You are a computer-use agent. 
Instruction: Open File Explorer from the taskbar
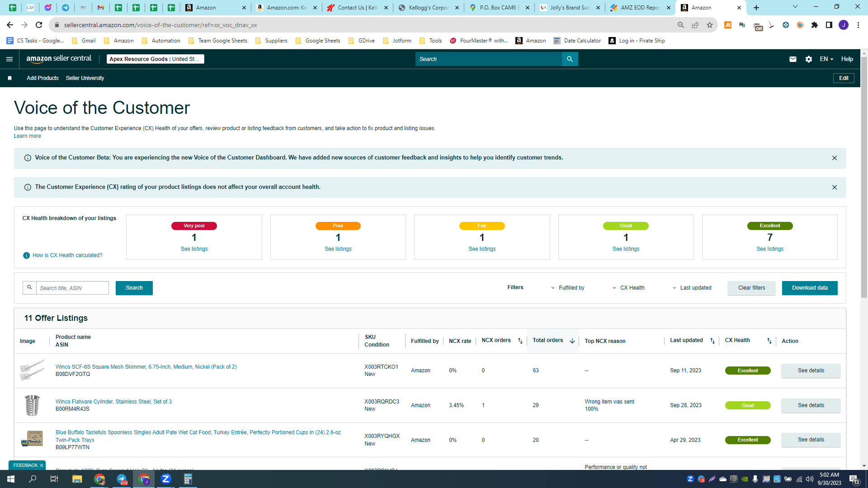pos(77,479)
